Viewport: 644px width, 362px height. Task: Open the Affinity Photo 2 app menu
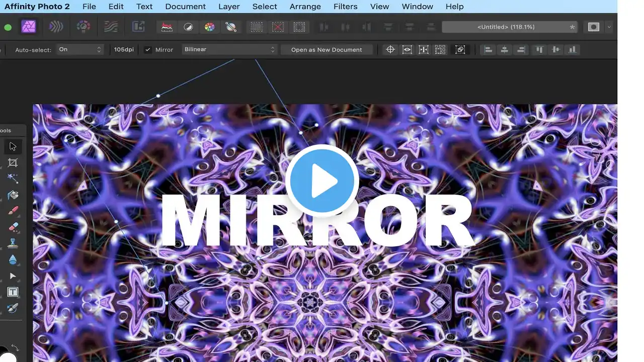click(x=37, y=7)
